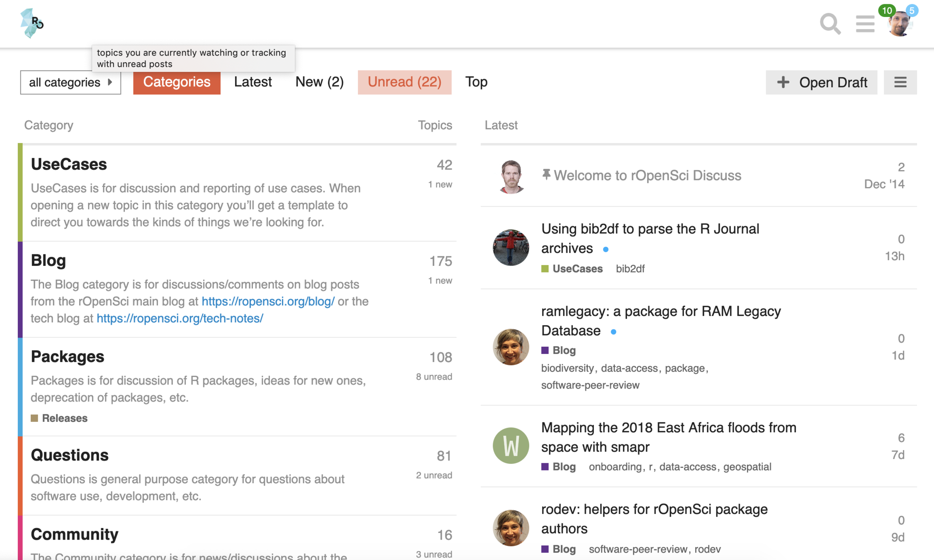Screen dimensions: 934x560
Task: Follow the ropensci.org/blog/ link
Action: 268,302
